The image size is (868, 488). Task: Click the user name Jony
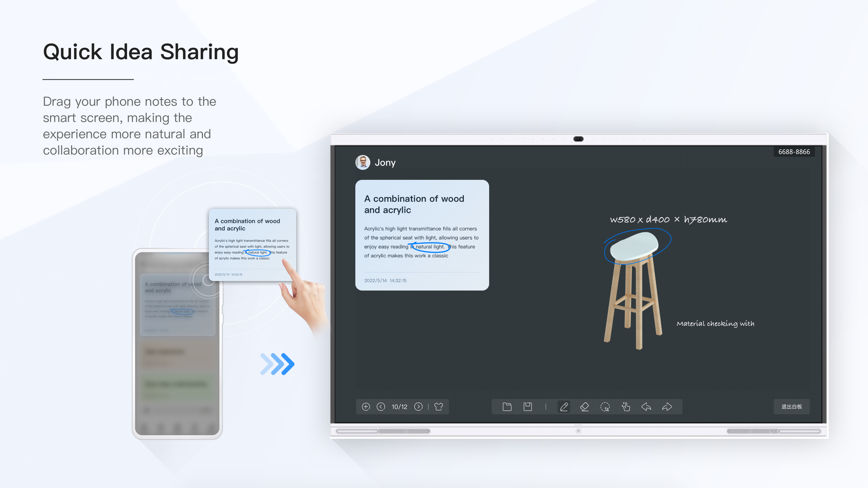[385, 163]
